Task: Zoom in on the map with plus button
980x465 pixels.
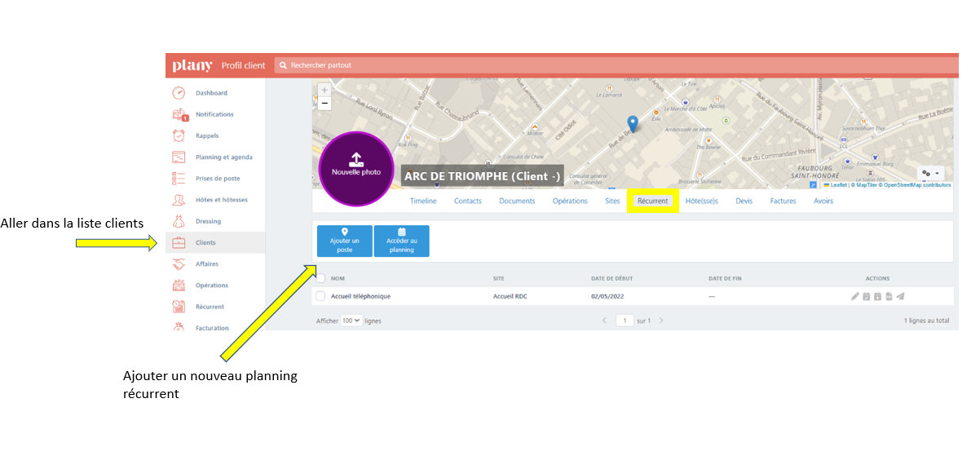Action: (324, 90)
